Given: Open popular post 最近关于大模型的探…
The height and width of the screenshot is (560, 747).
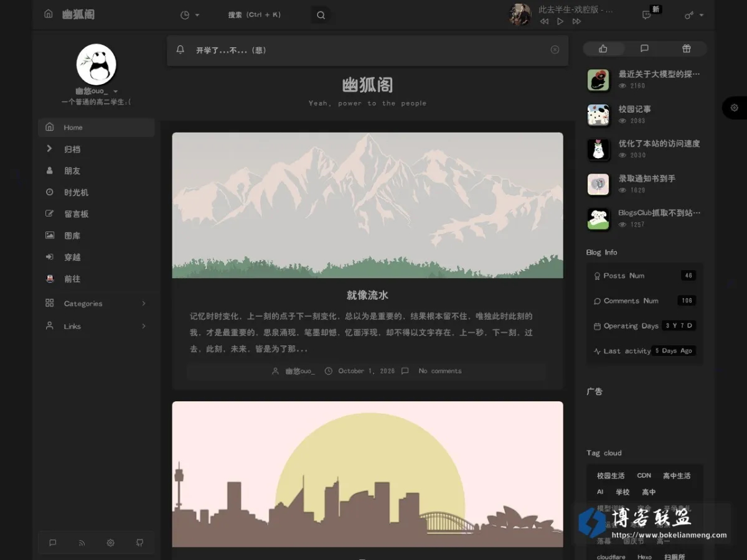Looking at the screenshot, I should [659, 74].
